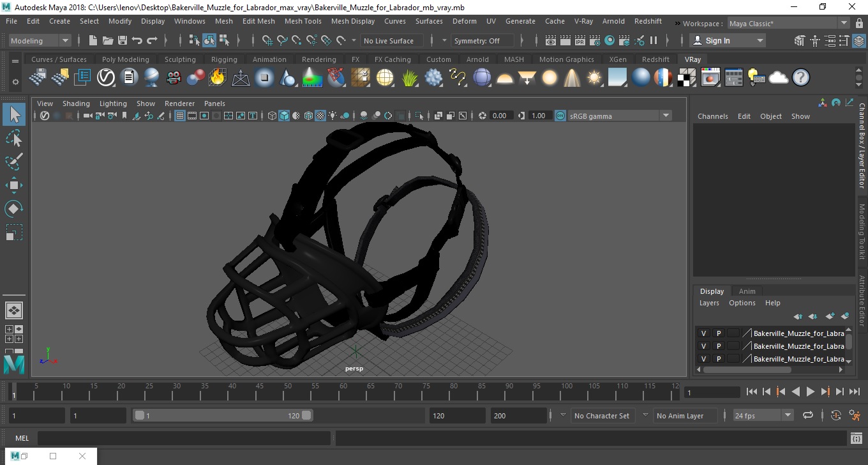The image size is (868, 465).
Task: Click the V-Ray sun light shelf icon
Action: (x=595, y=78)
